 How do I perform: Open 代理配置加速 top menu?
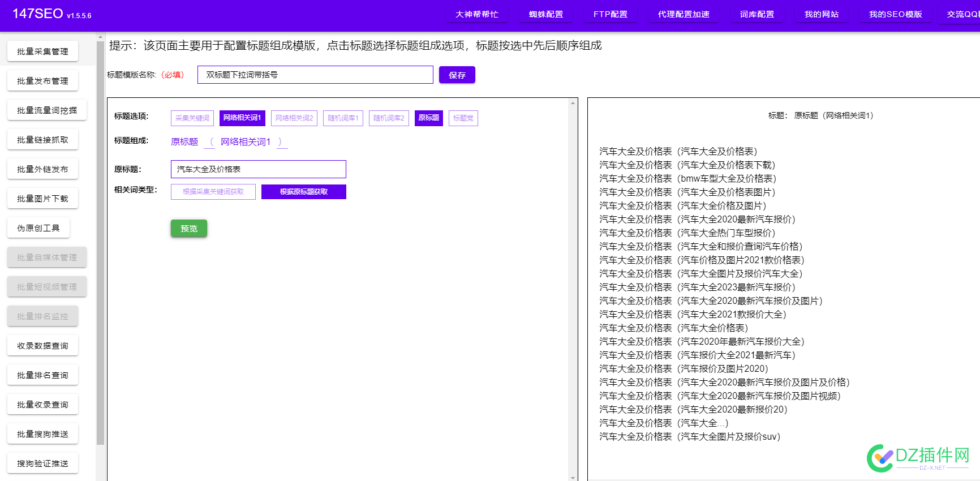[684, 14]
